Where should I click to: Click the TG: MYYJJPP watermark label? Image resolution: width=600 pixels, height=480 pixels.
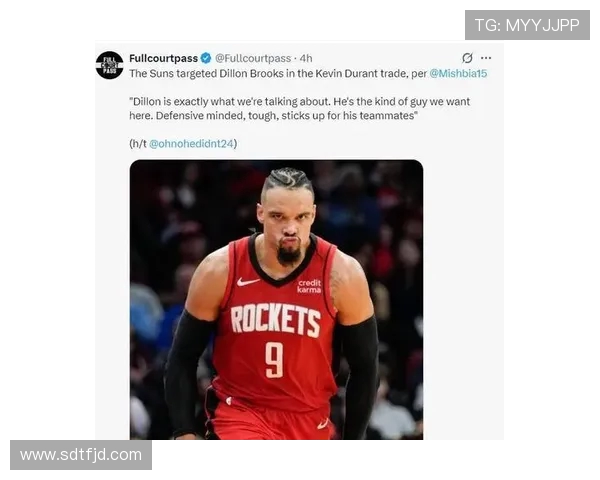(x=527, y=25)
